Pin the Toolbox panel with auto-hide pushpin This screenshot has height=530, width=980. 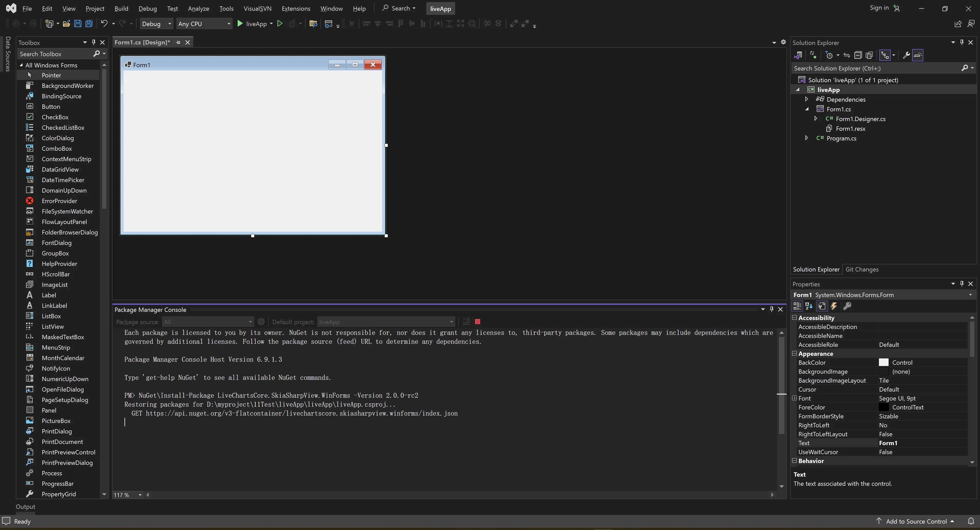pos(94,42)
